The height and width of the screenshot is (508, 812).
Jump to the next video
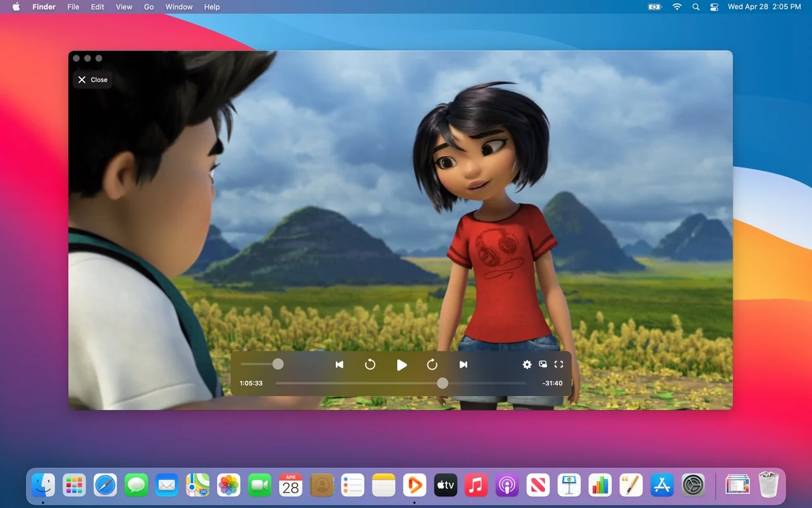[x=463, y=365]
